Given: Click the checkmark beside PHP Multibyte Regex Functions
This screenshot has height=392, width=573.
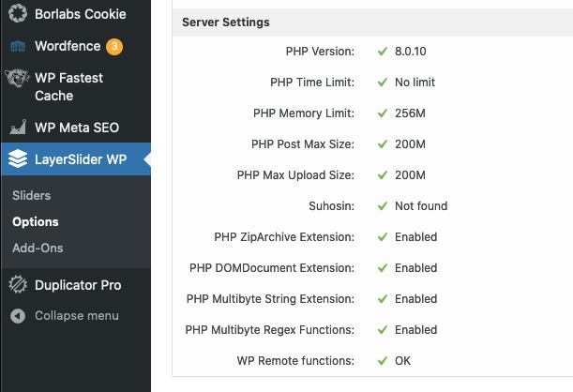Looking at the screenshot, I should (383, 330).
